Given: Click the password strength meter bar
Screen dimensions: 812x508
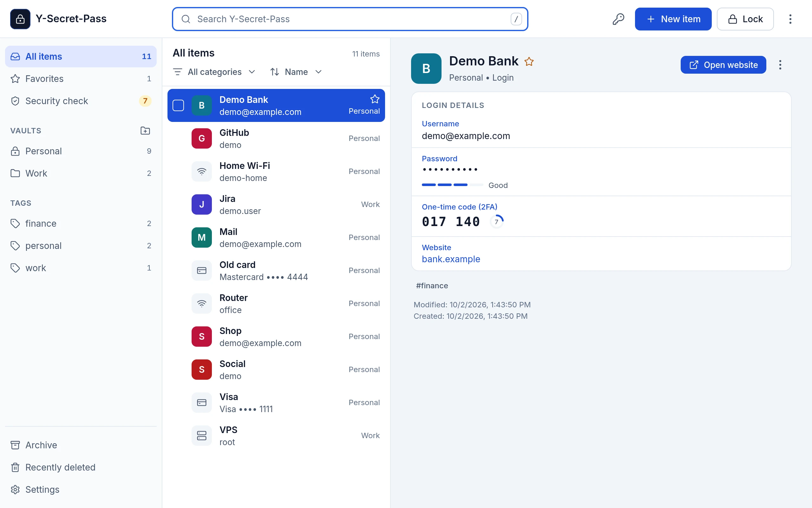Looking at the screenshot, I should [x=452, y=185].
